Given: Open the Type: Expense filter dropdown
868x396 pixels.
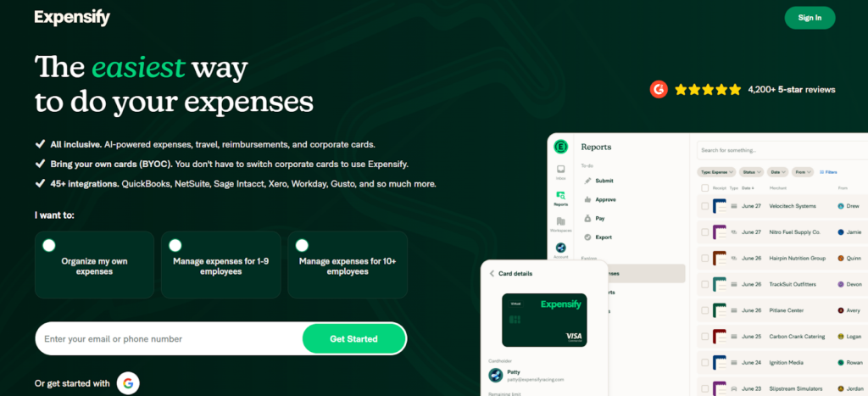Looking at the screenshot, I should pyautogui.click(x=717, y=171).
